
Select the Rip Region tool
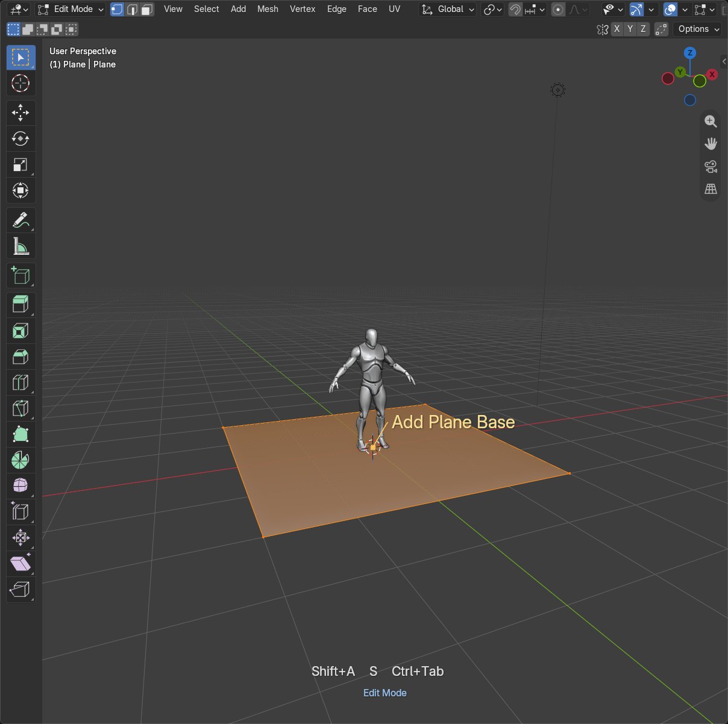tap(20, 590)
